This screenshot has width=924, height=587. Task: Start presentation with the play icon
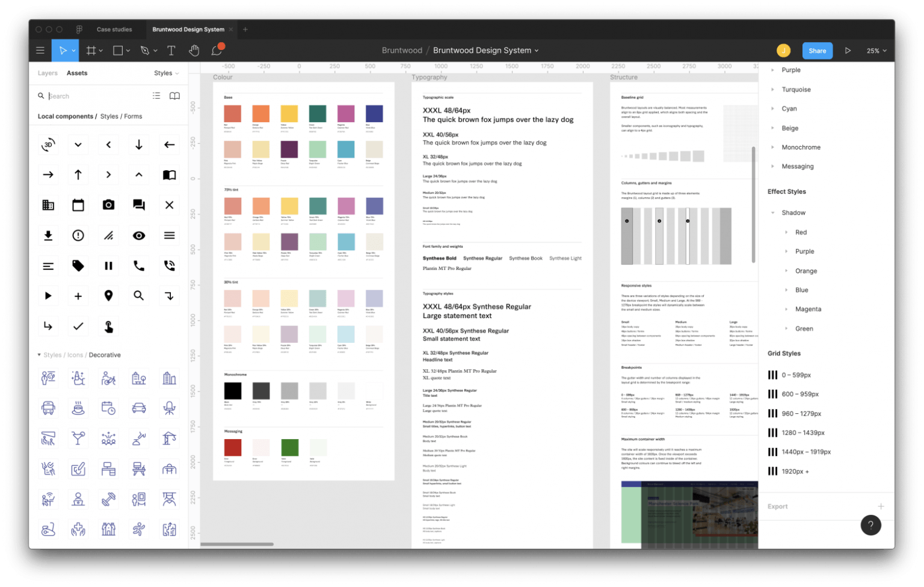click(x=848, y=51)
